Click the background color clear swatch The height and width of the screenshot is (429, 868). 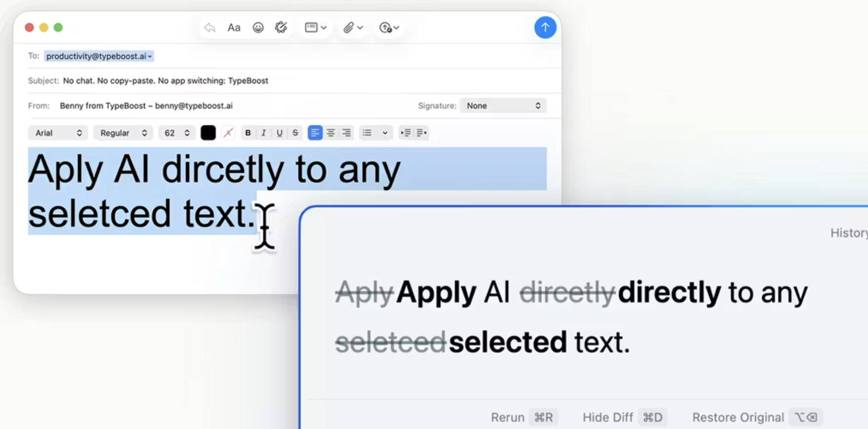coord(228,133)
